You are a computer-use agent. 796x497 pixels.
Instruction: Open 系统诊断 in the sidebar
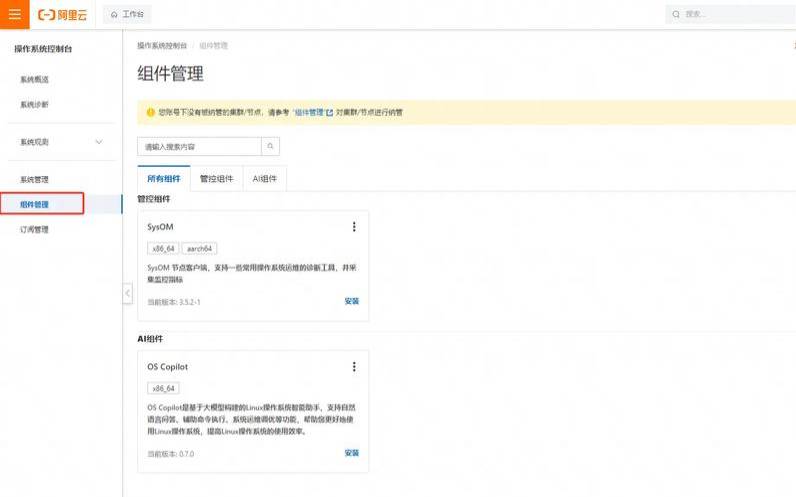[35, 105]
